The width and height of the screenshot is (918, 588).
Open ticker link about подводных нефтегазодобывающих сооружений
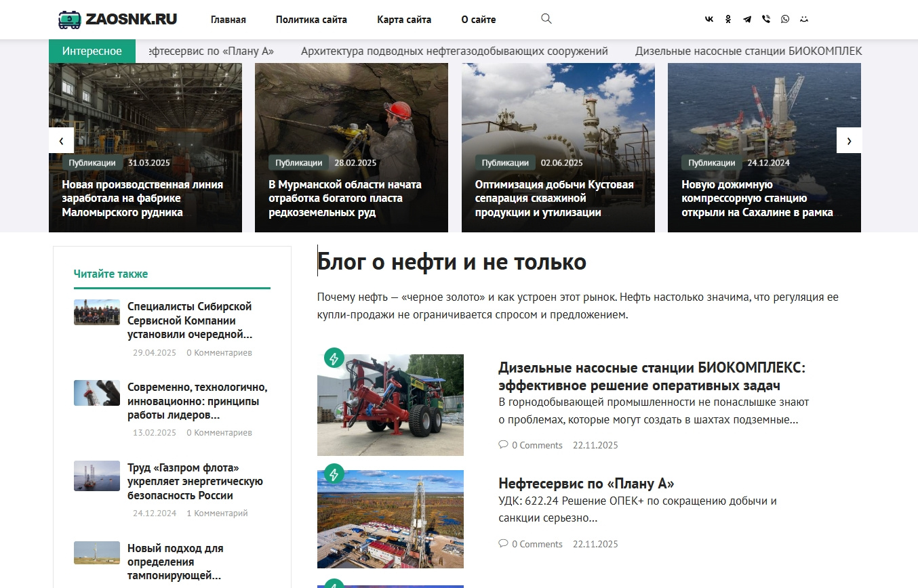tap(454, 51)
